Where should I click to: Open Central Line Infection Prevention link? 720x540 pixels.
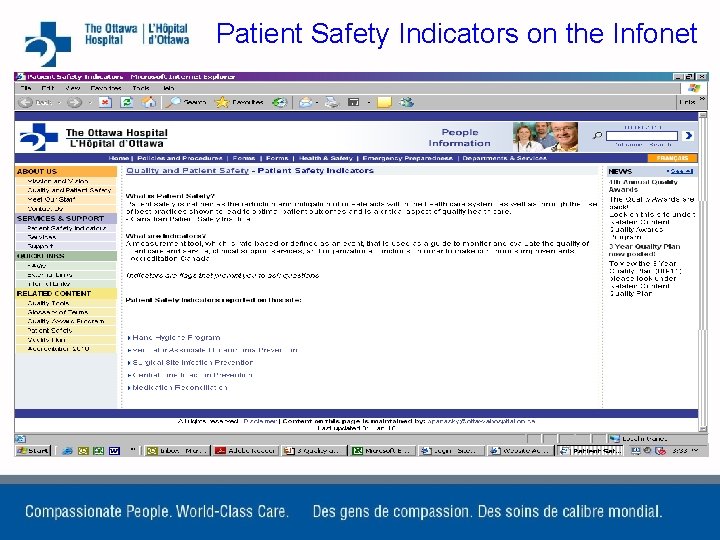(x=192, y=375)
